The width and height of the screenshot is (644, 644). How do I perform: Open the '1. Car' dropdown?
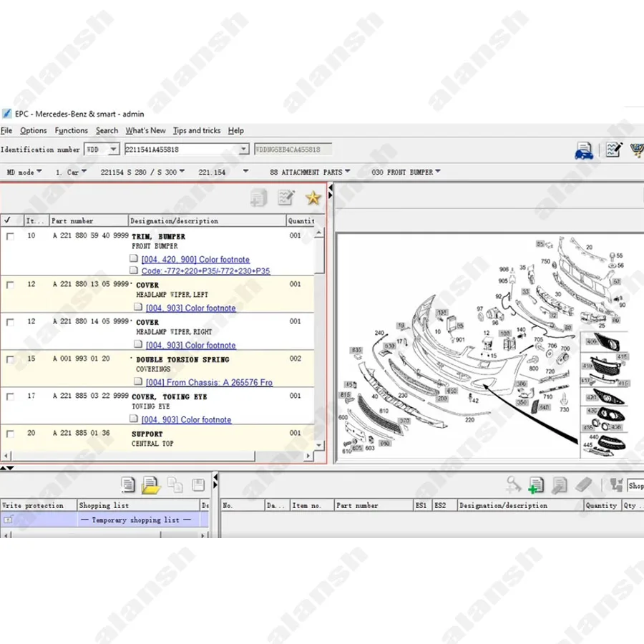pyautogui.click(x=71, y=172)
